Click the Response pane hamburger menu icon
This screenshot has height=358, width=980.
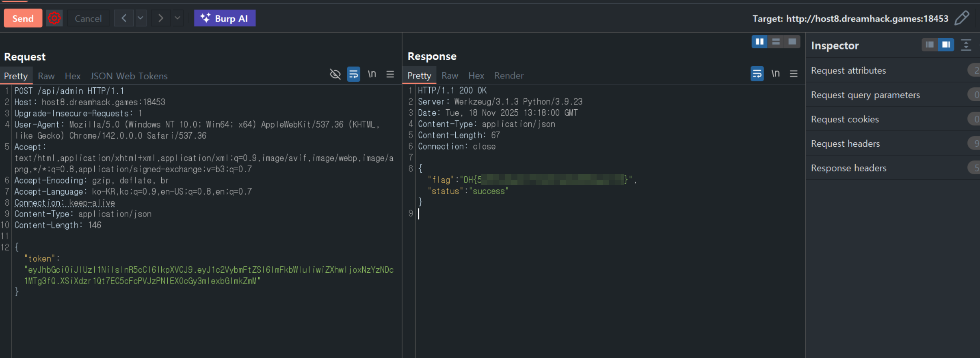click(x=794, y=74)
